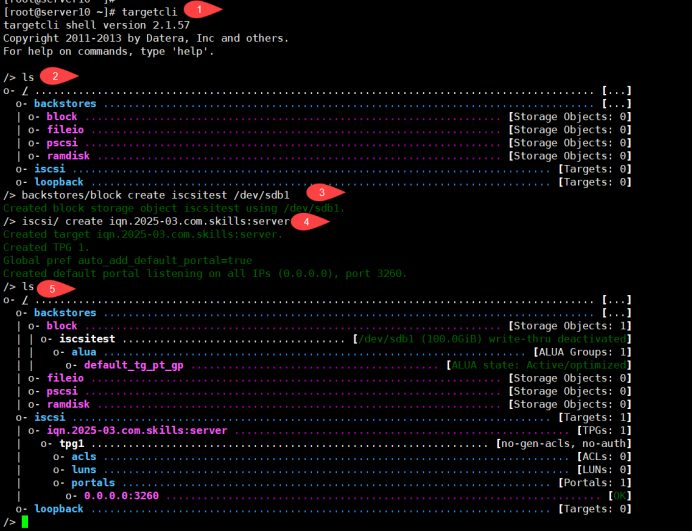
Task: Click the green OK status text
Action: [x=619, y=495]
